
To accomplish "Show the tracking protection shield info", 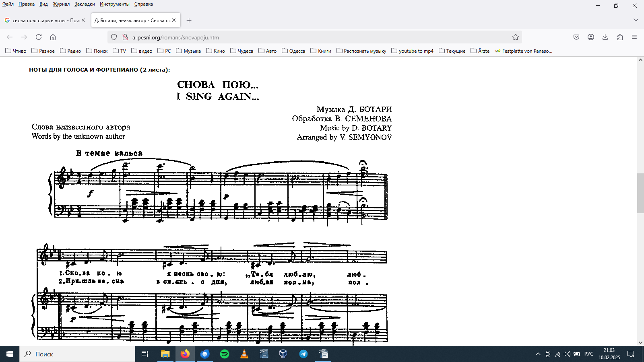I will 114,37.
